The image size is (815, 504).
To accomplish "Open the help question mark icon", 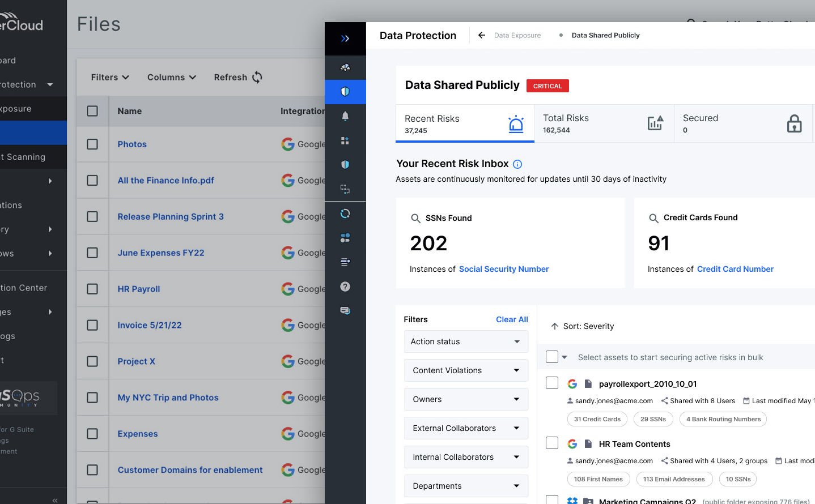I will 345,287.
